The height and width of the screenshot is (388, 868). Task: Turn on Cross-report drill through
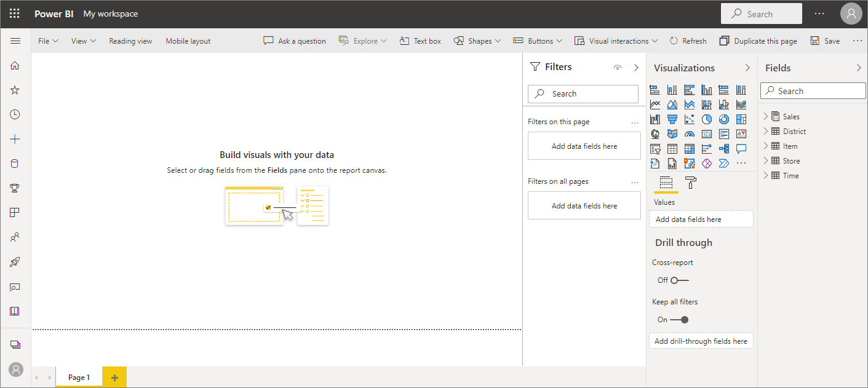click(680, 280)
